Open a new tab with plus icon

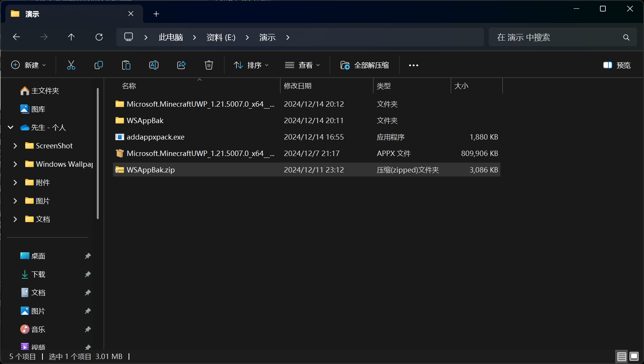pos(156,14)
